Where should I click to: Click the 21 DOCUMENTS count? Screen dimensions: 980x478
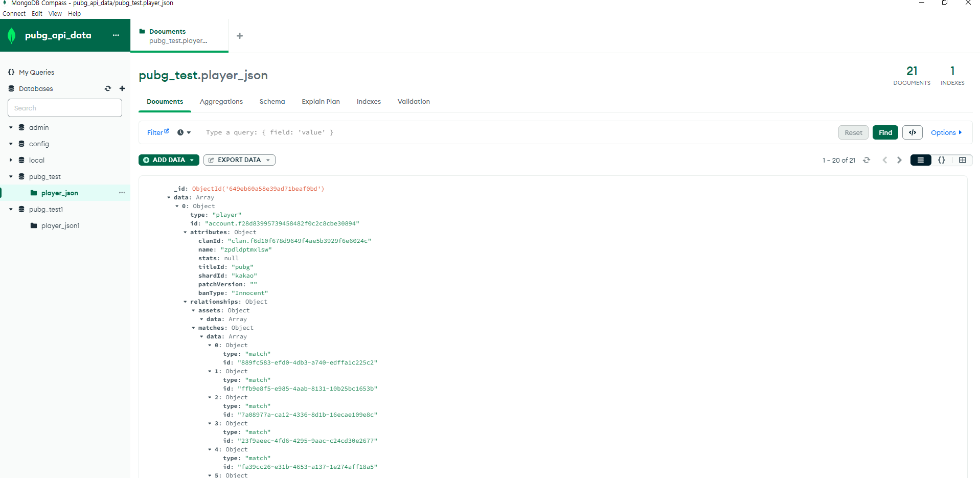[912, 75]
